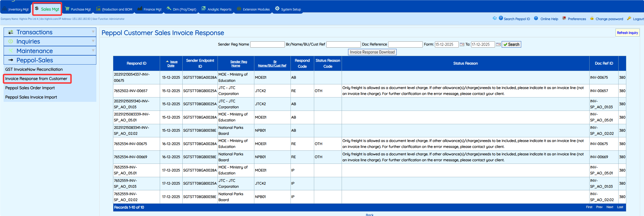Click the System Setup gear icon

coord(277,9)
